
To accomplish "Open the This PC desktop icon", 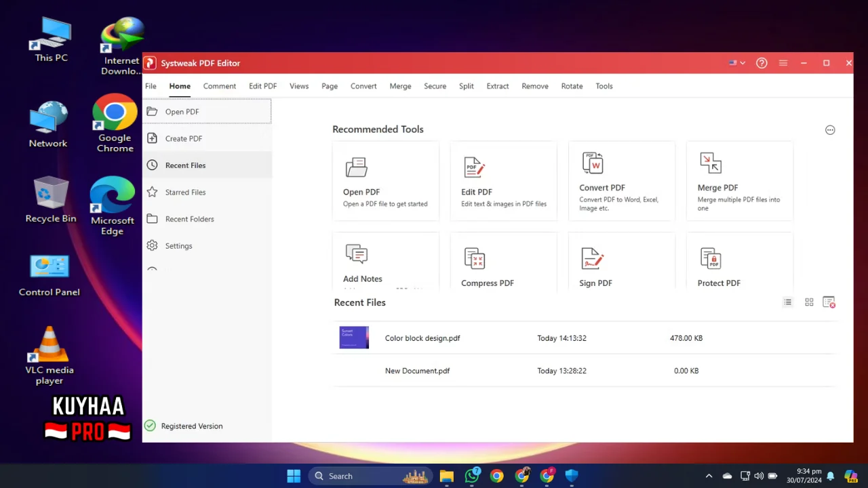I will [52, 40].
